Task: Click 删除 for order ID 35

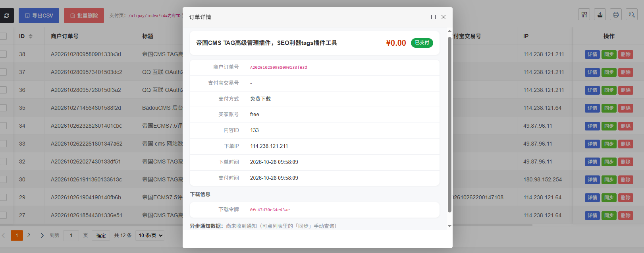Action: coord(626,108)
